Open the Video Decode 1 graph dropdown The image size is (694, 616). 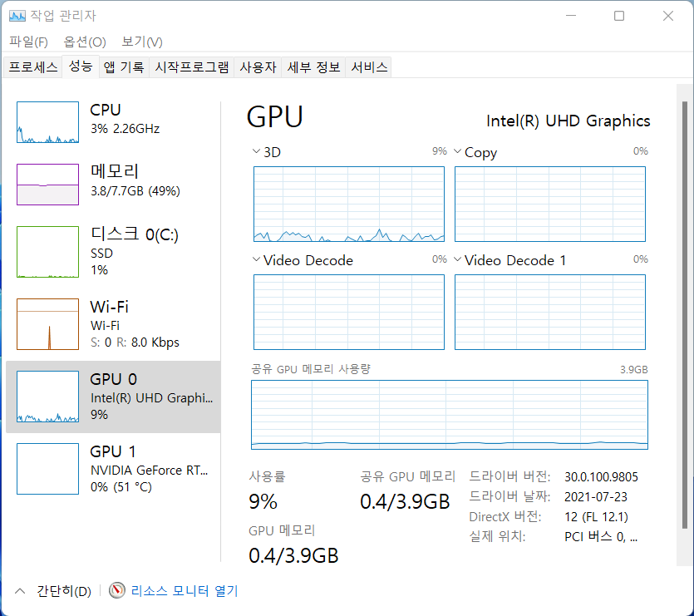(457, 260)
